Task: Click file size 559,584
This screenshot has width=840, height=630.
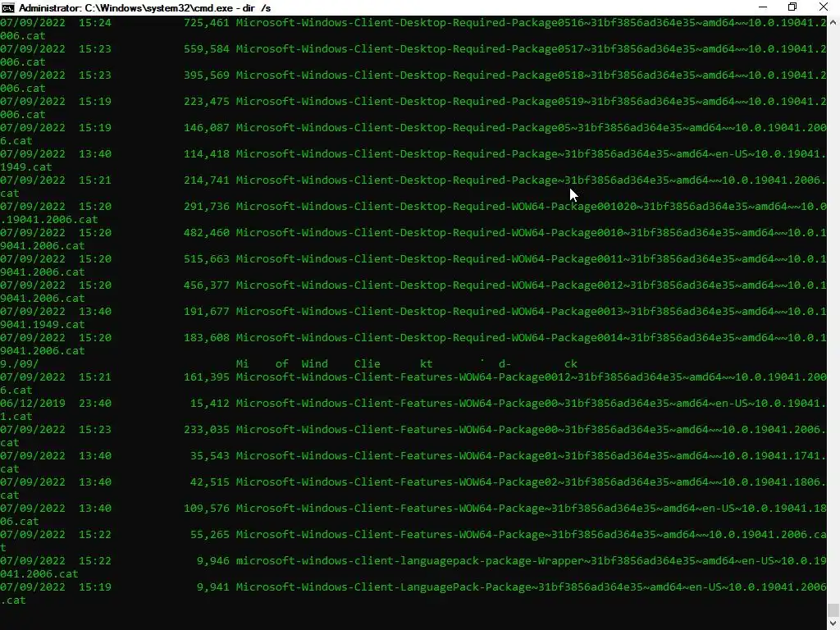Action: point(206,49)
